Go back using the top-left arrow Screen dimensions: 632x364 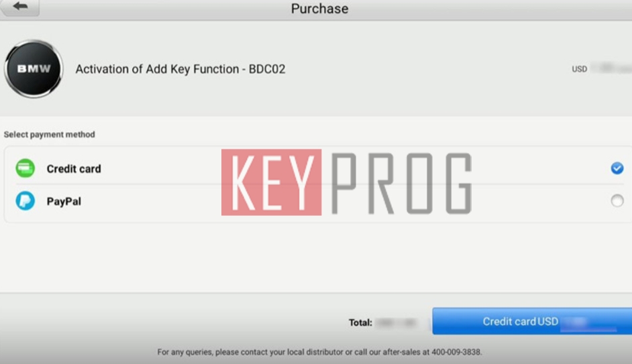point(19,7)
